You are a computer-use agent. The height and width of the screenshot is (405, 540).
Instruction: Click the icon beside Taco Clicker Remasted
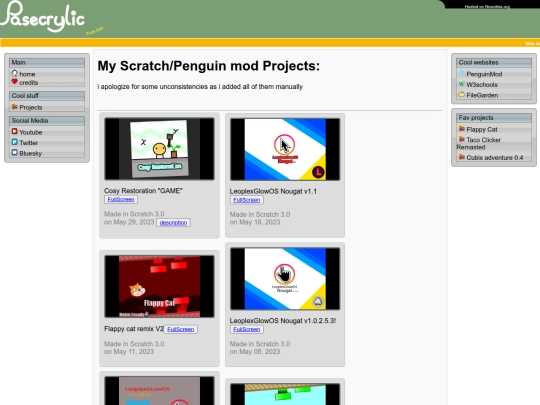(x=461, y=139)
